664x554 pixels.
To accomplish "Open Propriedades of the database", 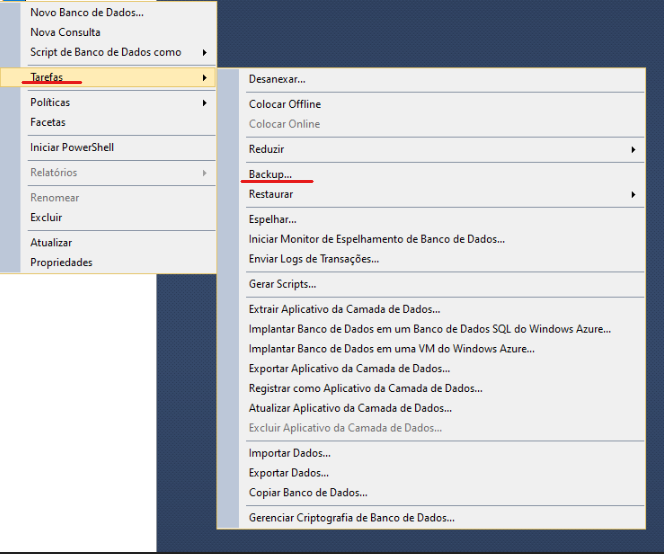I will (61, 262).
